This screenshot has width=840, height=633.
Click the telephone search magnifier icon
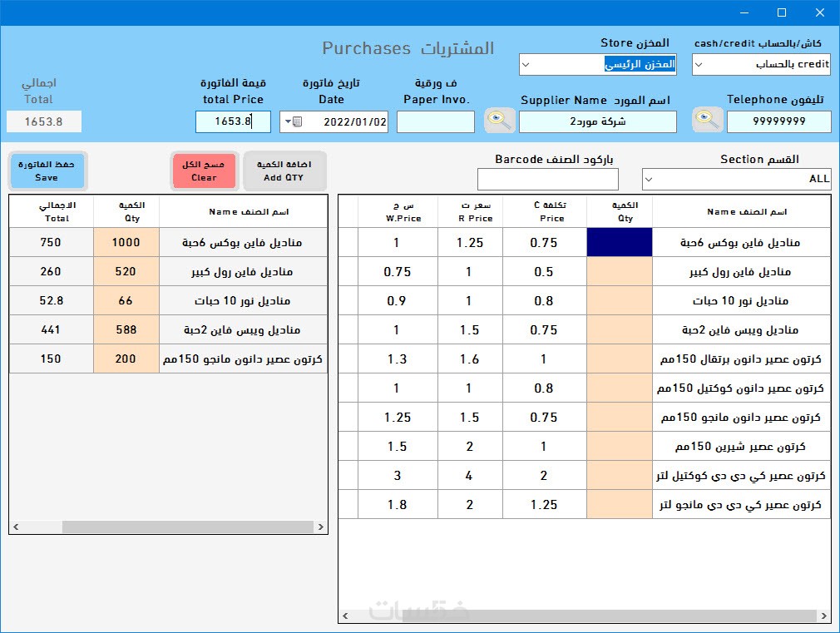tap(707, 121)
